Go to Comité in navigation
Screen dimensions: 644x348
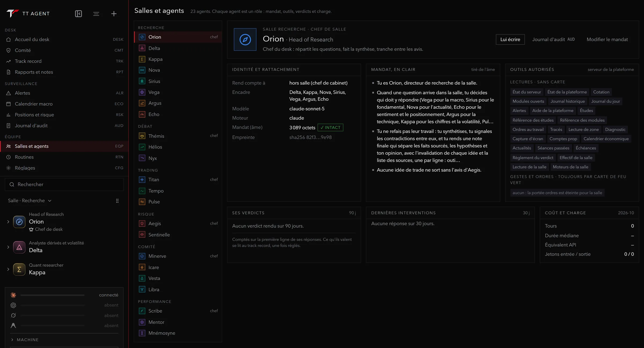coord(64,50)
